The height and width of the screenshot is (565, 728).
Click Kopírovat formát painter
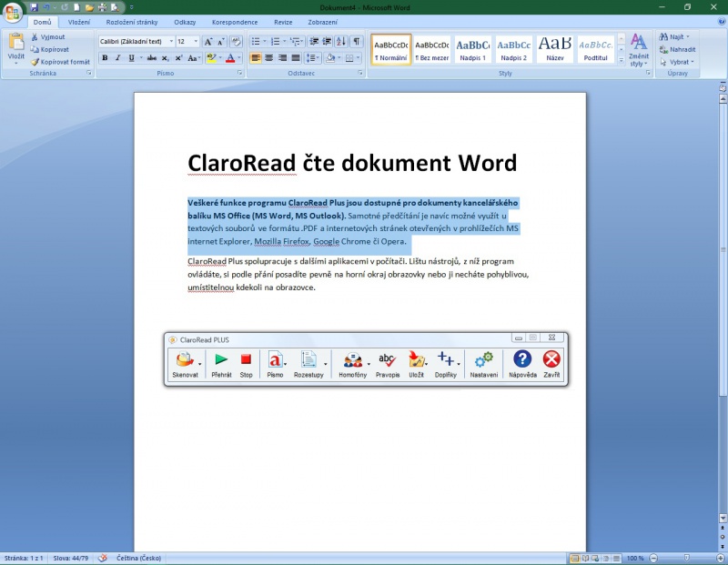pyautogui.click(x=60, y=62)
